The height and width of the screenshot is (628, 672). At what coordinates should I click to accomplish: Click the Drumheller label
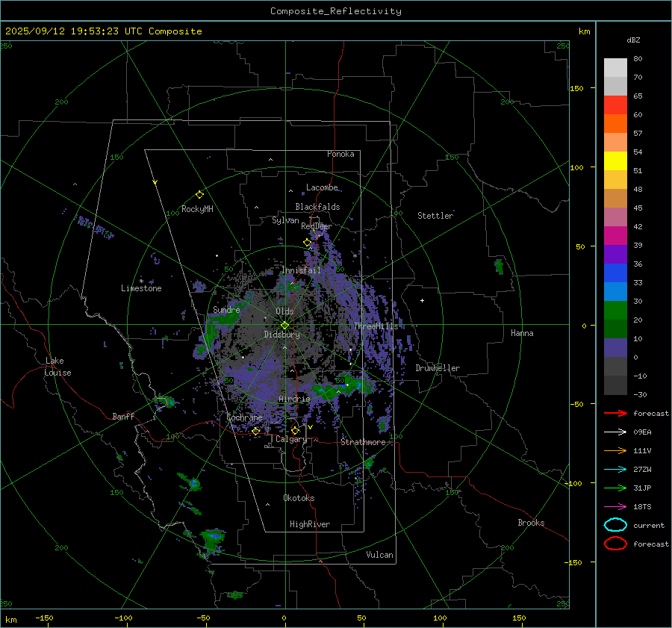[437, 368]
